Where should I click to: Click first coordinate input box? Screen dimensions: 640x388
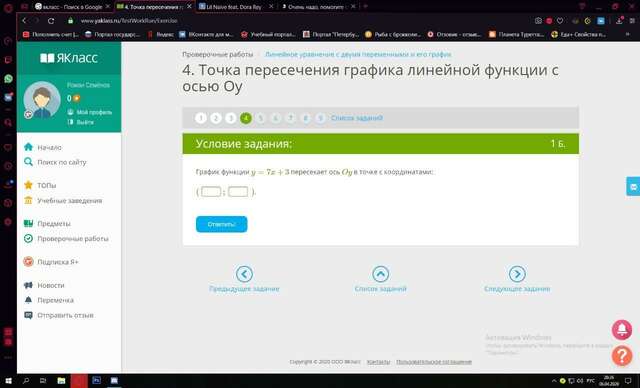tap(211, 191)
